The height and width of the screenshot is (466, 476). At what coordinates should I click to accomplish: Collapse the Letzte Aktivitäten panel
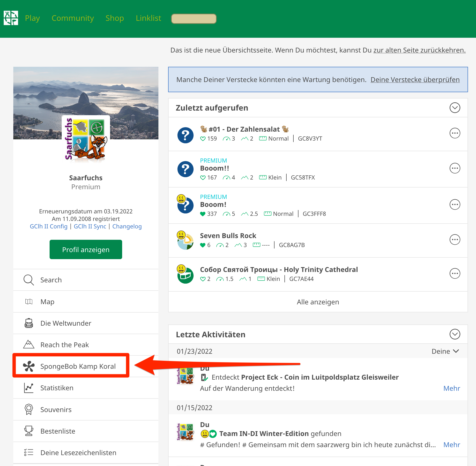pos(455,334)
